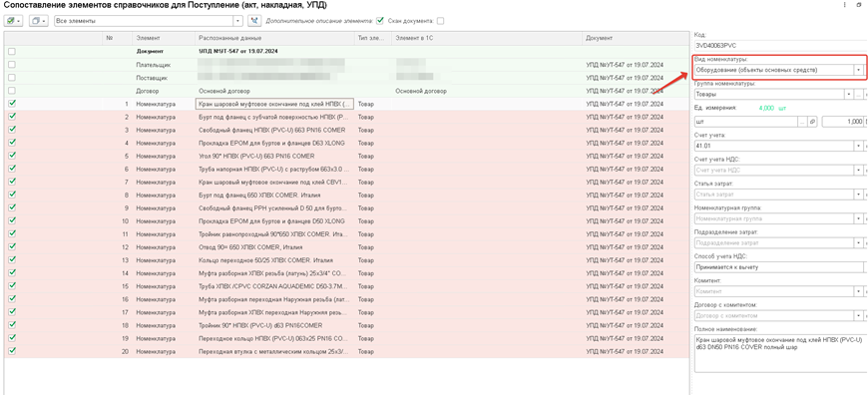The image size is (868, 395).
Task: Click the green checkmark toolbar button
Action: click(x=13, y=21)
